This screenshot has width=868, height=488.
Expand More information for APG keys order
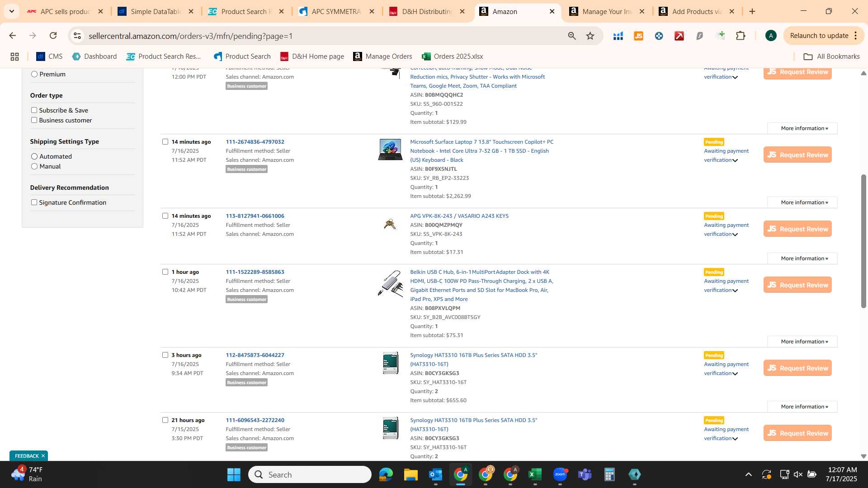pos(802,258)
